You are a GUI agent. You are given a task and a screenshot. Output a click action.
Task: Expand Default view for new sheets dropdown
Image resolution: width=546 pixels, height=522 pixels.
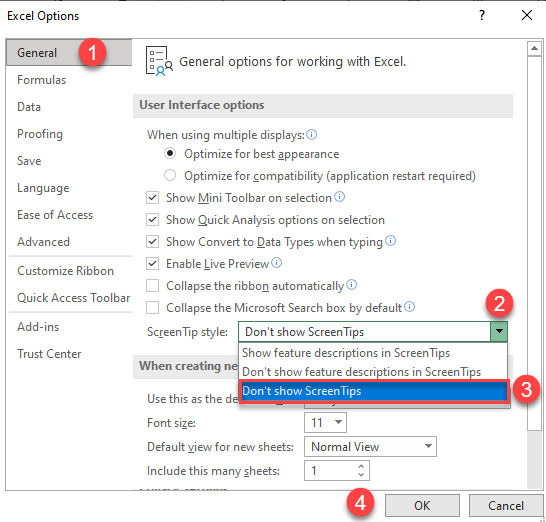(x=428, y=446)
